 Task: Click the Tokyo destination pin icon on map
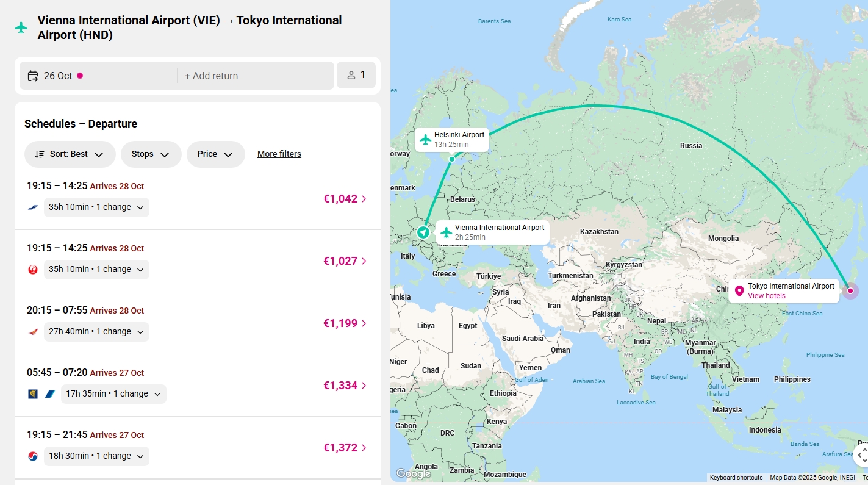pos(739,291)
